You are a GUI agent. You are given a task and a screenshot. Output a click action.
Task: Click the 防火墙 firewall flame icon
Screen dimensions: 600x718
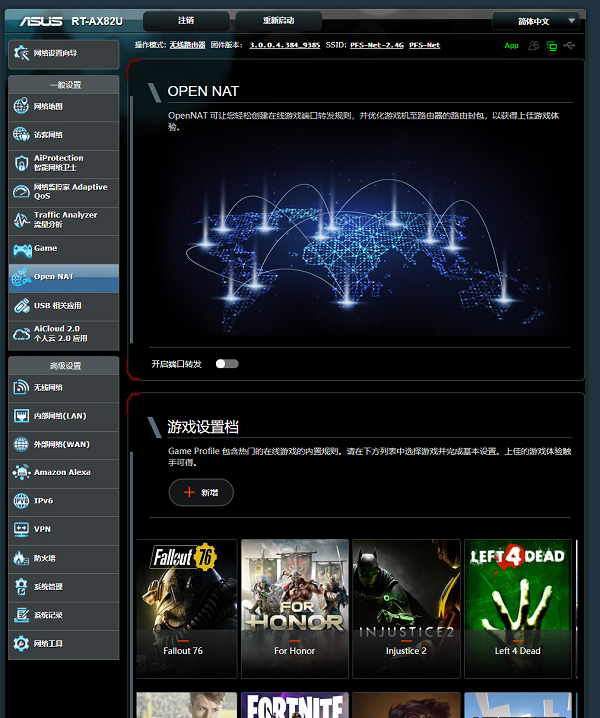coord(21,558)
